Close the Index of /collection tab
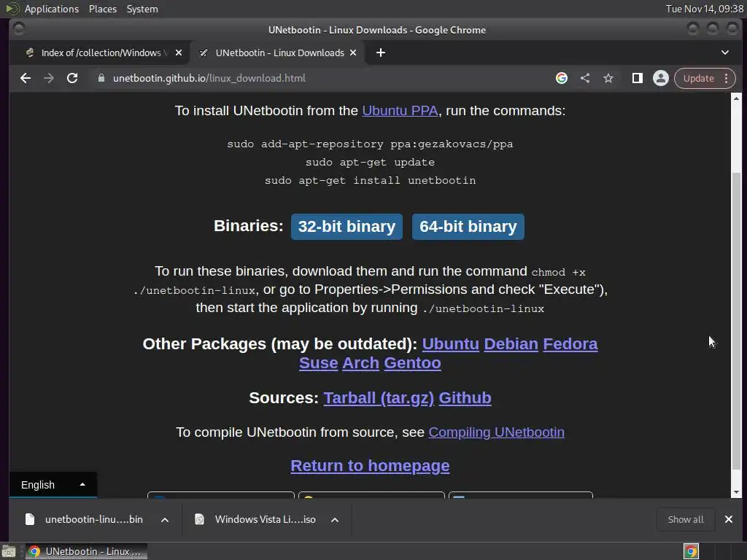The height and width of the screenshot is (560, 747). tap(179, 52)
